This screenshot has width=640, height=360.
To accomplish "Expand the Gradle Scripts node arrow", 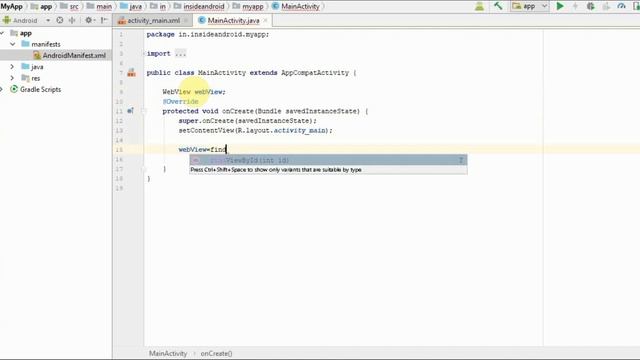I will (2, 89).
